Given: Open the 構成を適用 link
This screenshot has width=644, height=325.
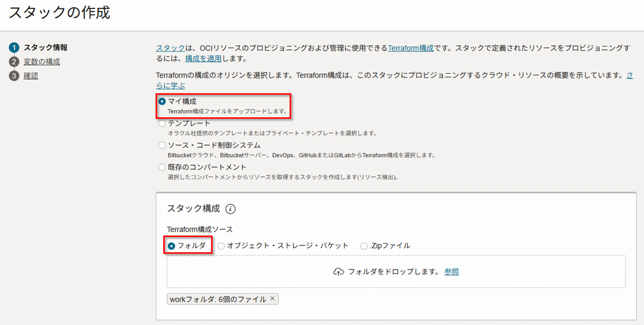Looking at the screenshot, I should coord(203,58).
